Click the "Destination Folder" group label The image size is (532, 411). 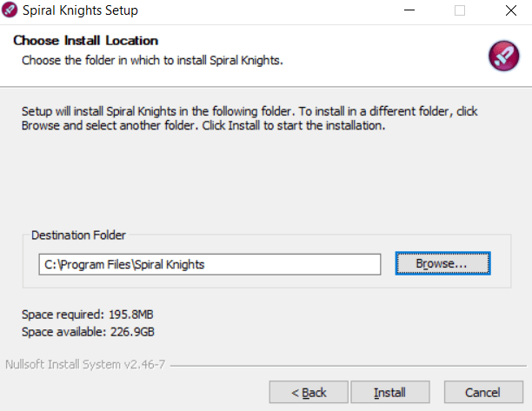(x=78, y=235)
